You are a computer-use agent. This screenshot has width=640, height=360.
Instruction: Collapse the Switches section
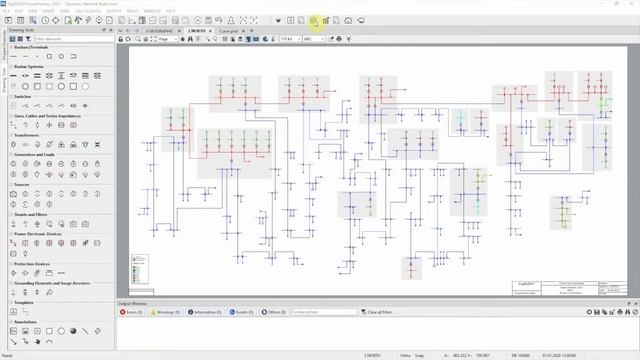click(x=11, y=96)
